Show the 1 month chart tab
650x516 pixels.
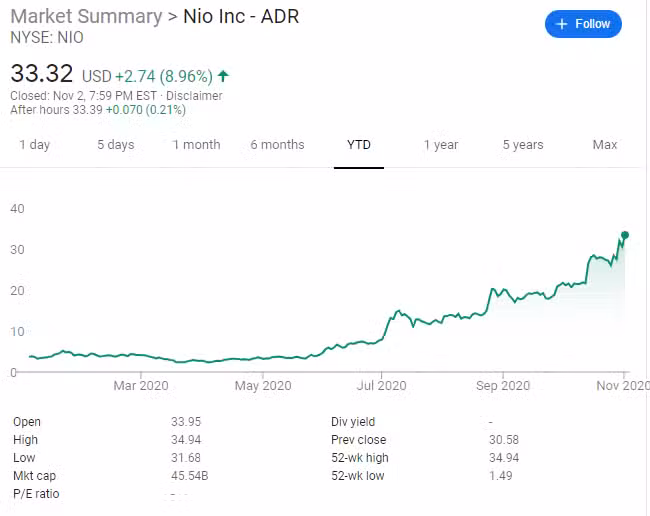tap(196, 145)
